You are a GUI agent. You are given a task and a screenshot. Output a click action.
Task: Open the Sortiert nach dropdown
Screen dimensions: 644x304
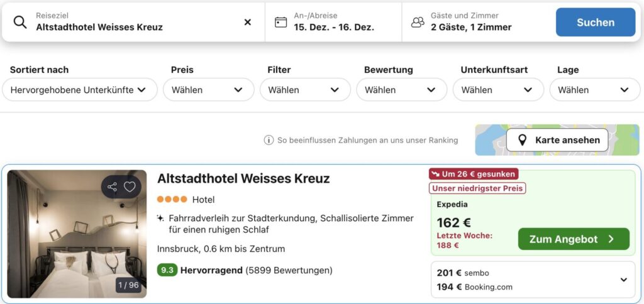pyautogui.click(x=79, y=90)
